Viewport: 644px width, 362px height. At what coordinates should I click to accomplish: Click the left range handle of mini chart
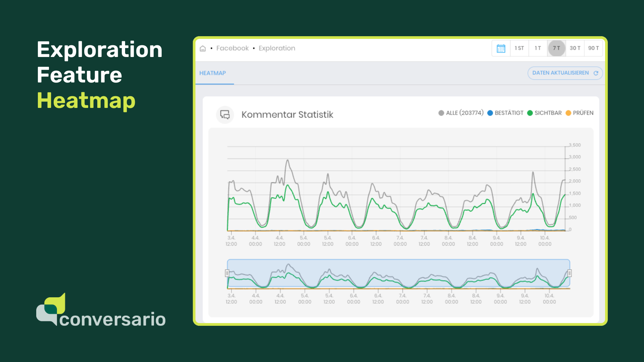tap(227, 273)
